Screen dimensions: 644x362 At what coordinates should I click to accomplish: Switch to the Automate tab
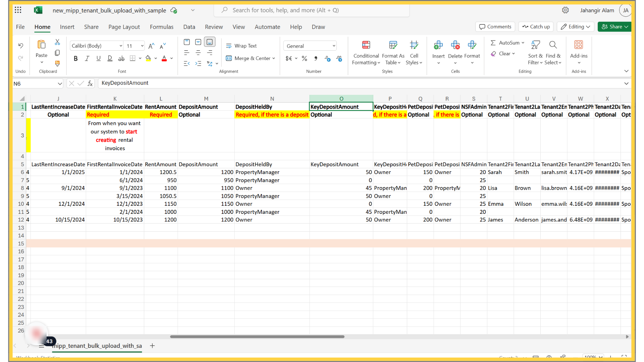click(267, 27)
